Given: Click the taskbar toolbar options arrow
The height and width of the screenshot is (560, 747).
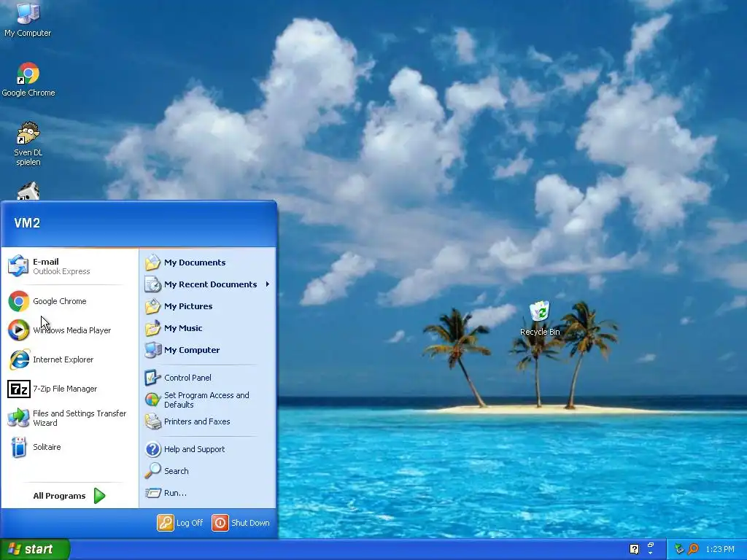Looking at the screenshot, I should [650, 553].
